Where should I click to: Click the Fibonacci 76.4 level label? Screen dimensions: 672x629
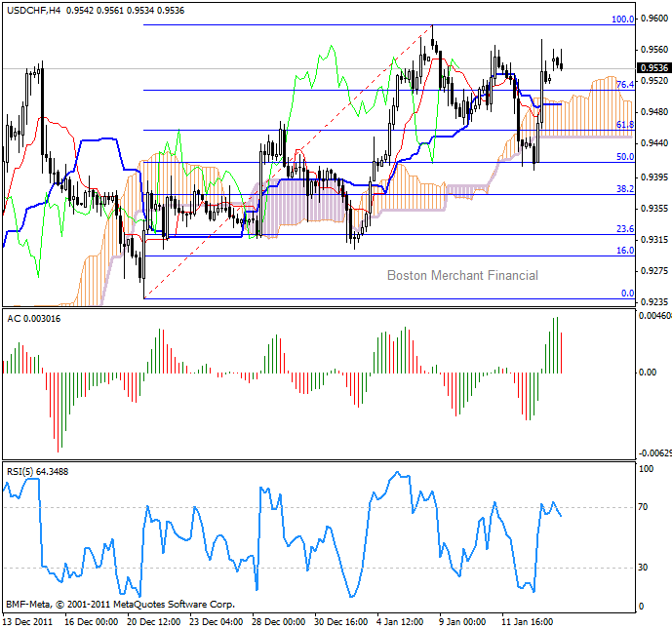625,85
